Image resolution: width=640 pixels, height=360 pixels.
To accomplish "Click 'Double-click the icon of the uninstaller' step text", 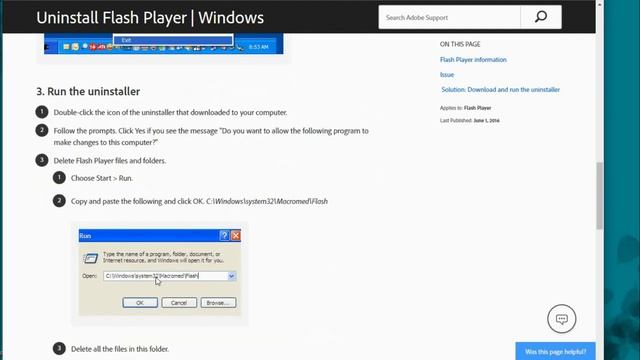I will [171, 112].
